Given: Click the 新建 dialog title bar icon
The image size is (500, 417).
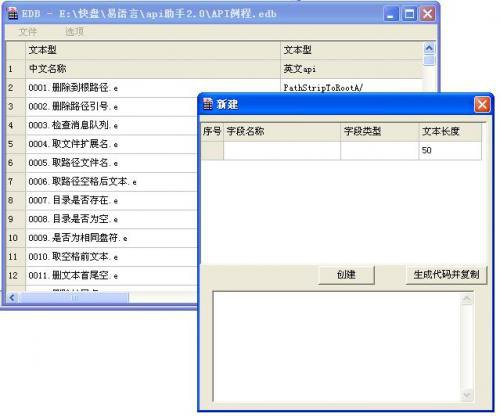Looking at the screenshot, I should 208,104.
